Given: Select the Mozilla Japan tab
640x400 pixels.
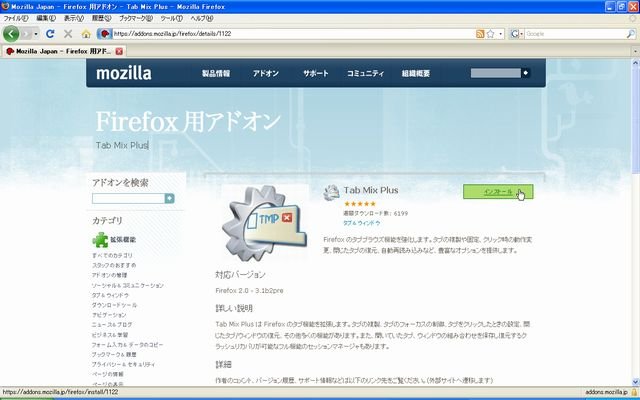Looking at the screenshot, I should tap(64, 51).
